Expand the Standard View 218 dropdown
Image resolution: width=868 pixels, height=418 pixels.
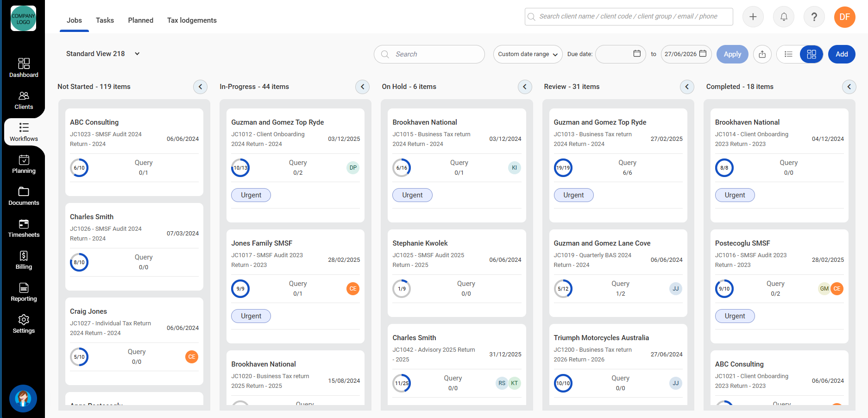pos(103,54)
